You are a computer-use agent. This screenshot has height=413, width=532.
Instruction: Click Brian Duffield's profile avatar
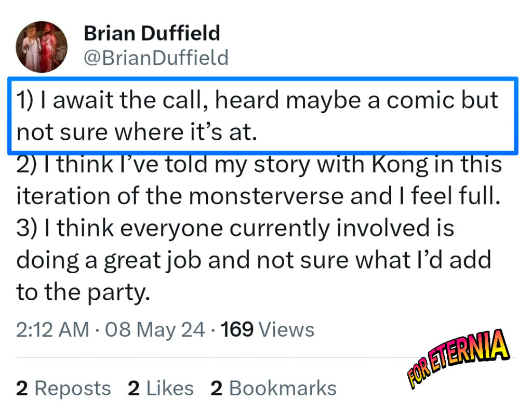(42, 47)
